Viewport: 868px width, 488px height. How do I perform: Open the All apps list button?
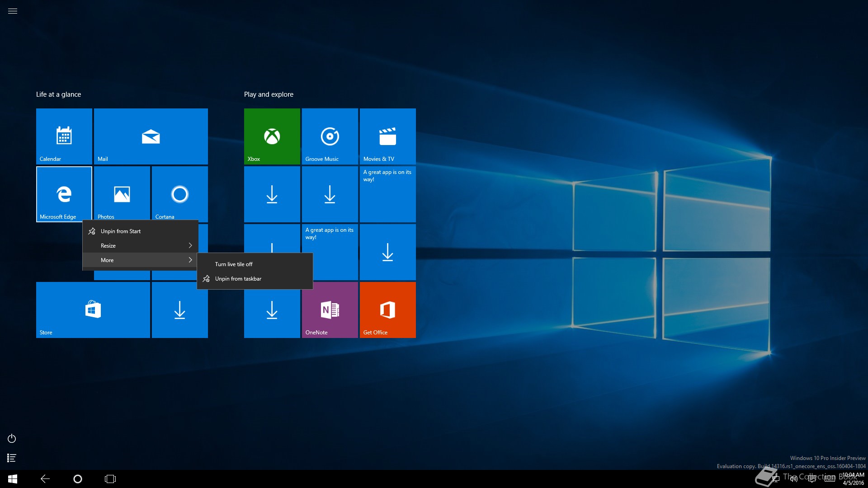tap(12, 458)
